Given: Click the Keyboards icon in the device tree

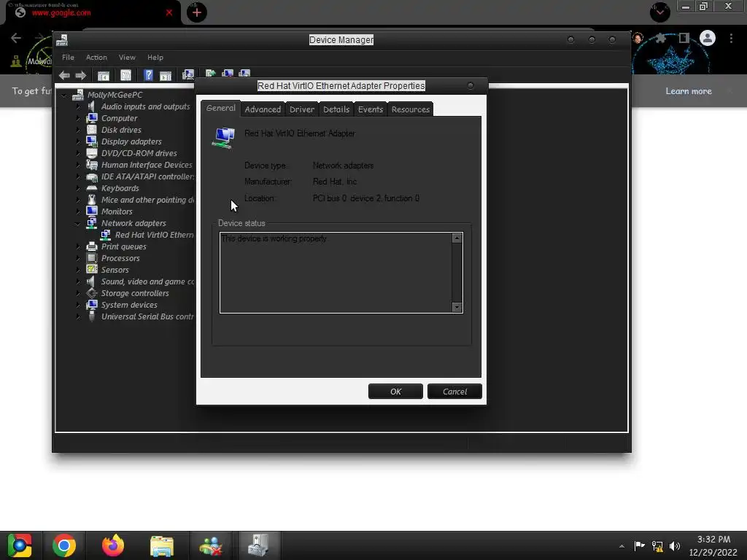Looking at the screenshot, I should pyautogui.click(x=91, y=188).
